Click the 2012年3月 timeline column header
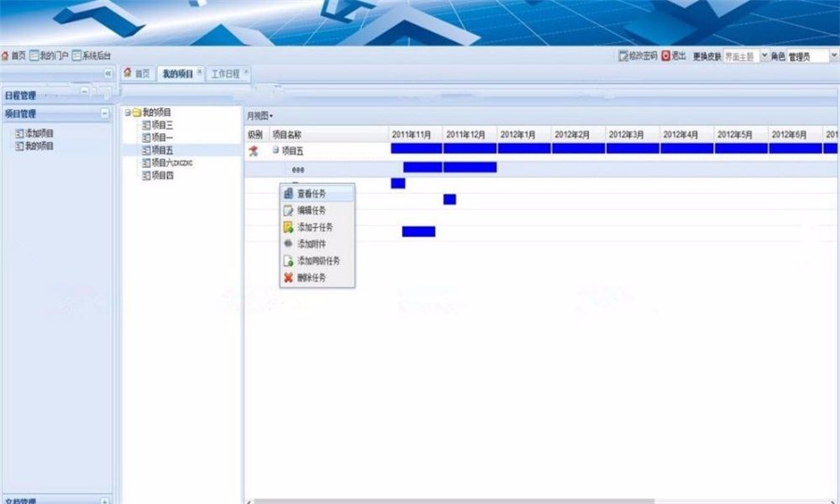The width and height of the screenshot is (840, 504). point(633,135)
